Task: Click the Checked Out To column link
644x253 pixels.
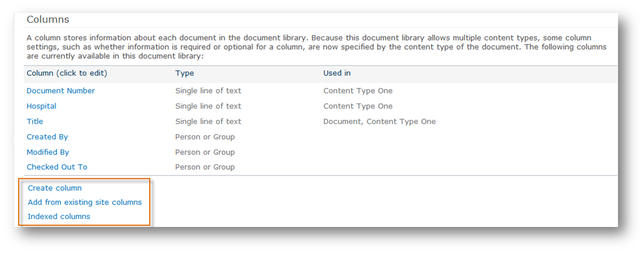Action: pos(57,166)
